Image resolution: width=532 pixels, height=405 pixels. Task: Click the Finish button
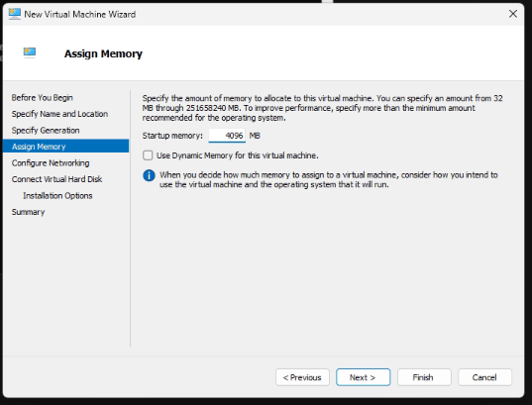pyautogui.click(x=424, y=377)
